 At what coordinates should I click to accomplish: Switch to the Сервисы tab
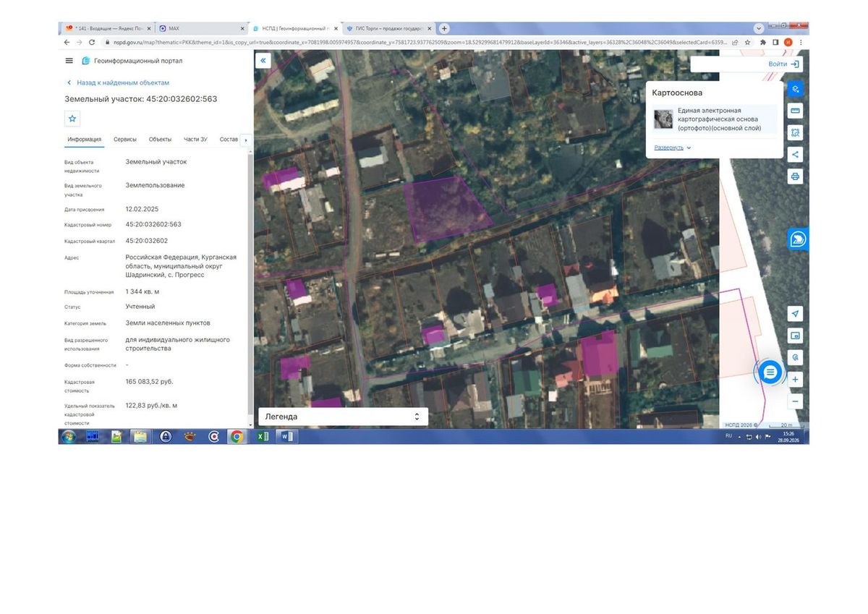124,140
